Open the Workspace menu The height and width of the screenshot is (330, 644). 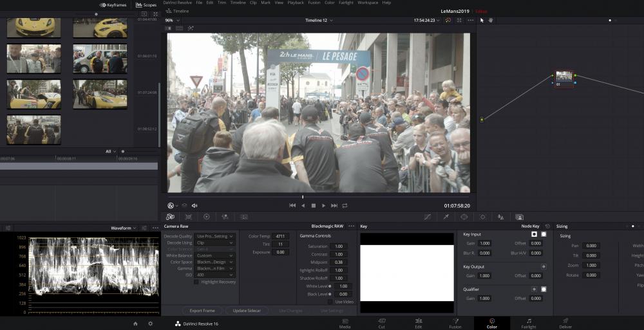[368, 3]
